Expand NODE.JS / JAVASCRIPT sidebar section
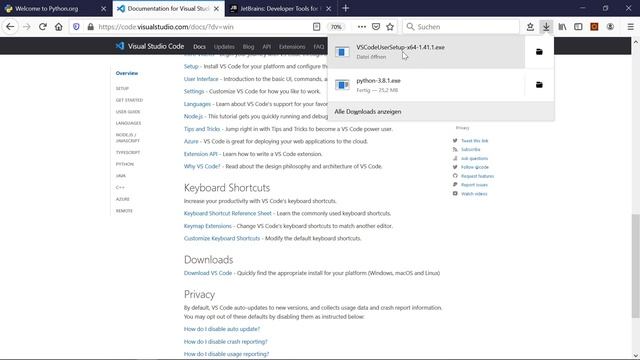Screen dimensions: 640x360 click(127, 138)
